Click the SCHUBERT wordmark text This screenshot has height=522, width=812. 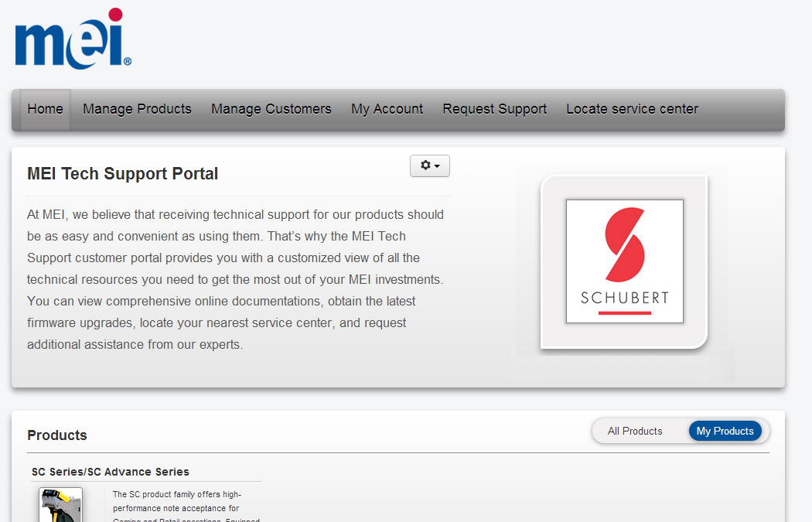coord(624,298)
